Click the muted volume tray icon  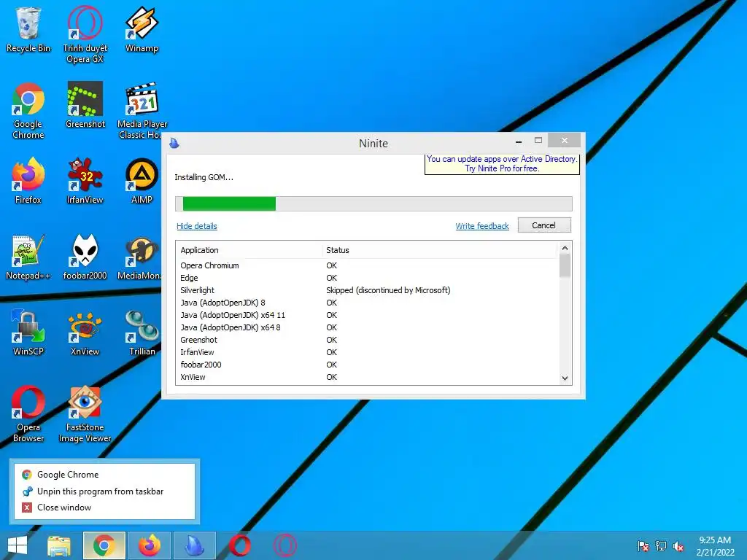coord(678,546)
